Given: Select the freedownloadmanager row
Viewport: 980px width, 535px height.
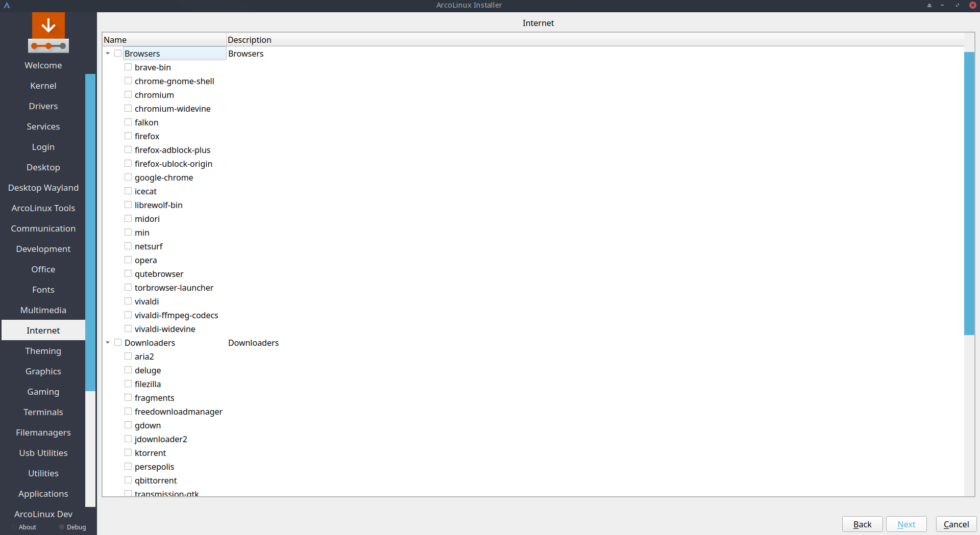Looking at the screenshot, I should click(178, 412).
